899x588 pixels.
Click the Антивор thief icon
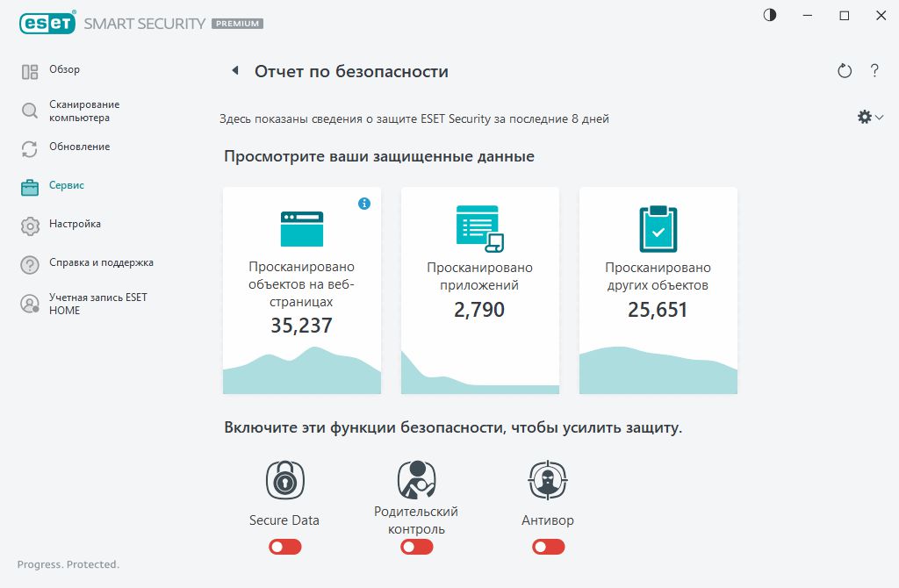(548, 480)
